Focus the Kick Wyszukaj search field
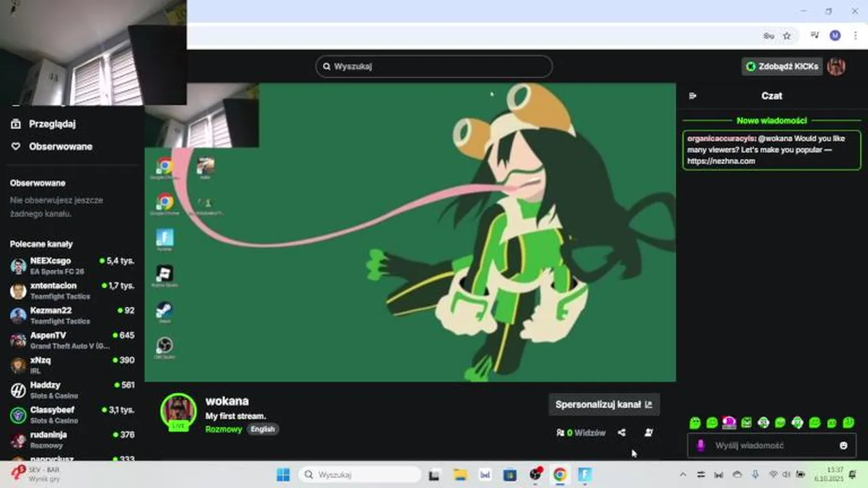This screenshot has height=488, width=868. click(434, 66)
